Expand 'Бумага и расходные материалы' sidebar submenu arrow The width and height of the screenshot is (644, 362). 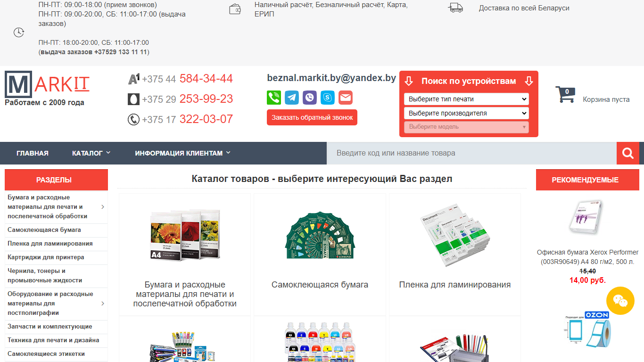tap(103, 207)
